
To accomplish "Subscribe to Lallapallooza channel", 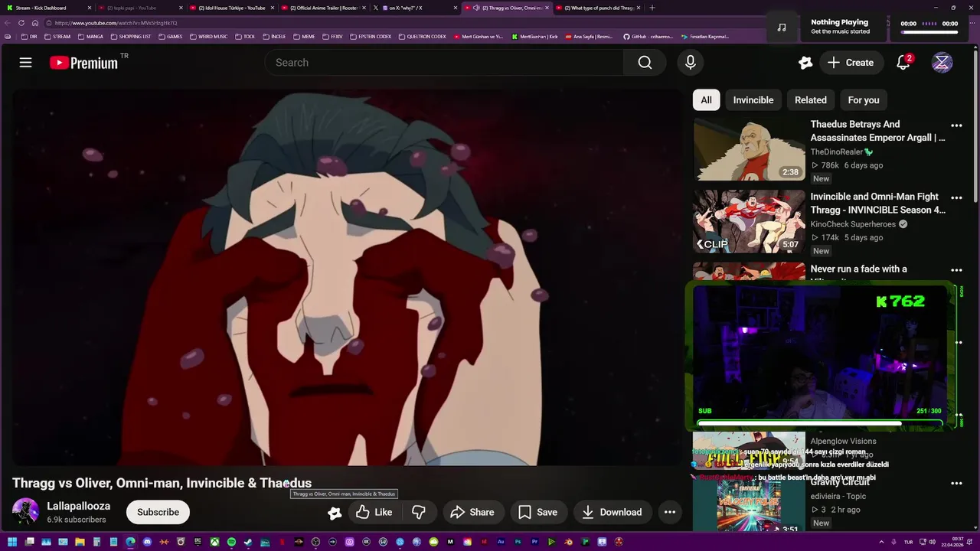I will (158, 512).
